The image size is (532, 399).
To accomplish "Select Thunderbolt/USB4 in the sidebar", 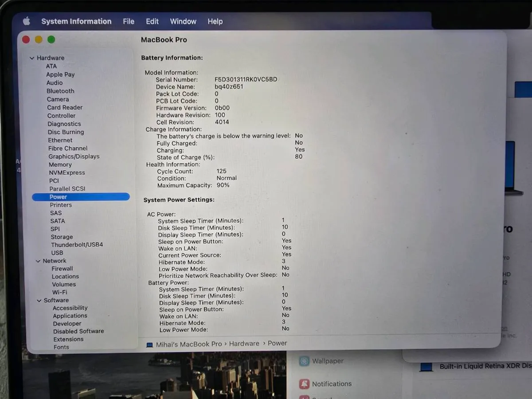I will (77, 245).
